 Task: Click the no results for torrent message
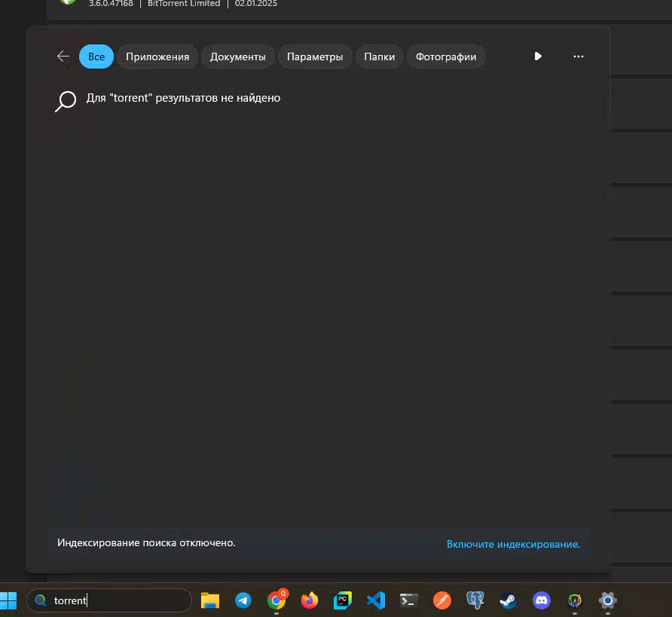pos(183,98)
